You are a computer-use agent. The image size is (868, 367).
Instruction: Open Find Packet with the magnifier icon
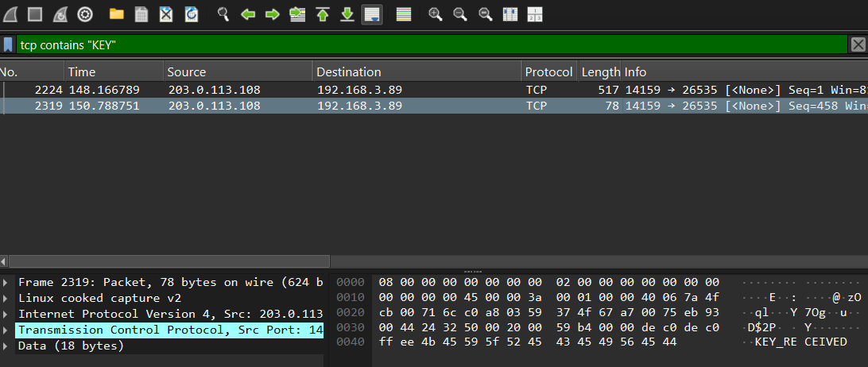[223, 14]
